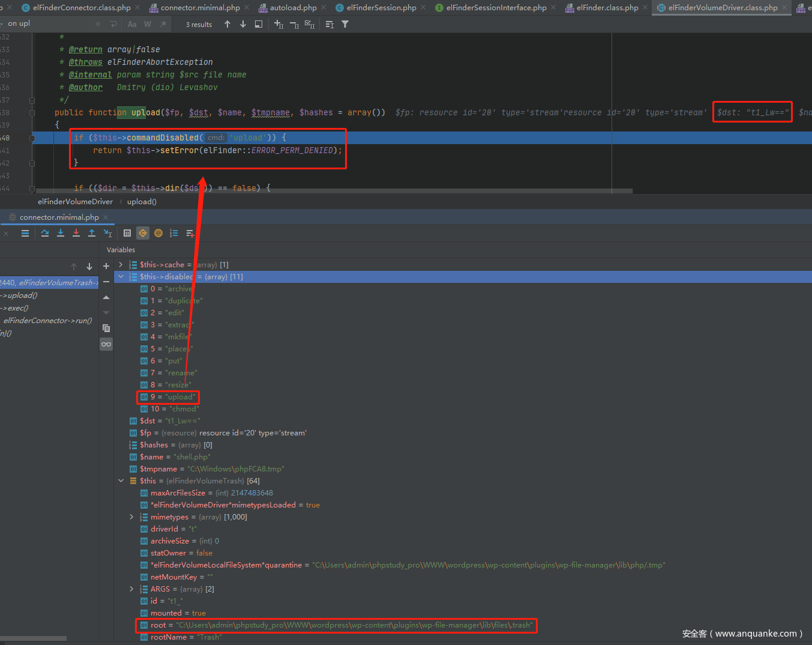Switch to the elFinder.class.php tab
The image size is (812, 645).
point(607,8)
